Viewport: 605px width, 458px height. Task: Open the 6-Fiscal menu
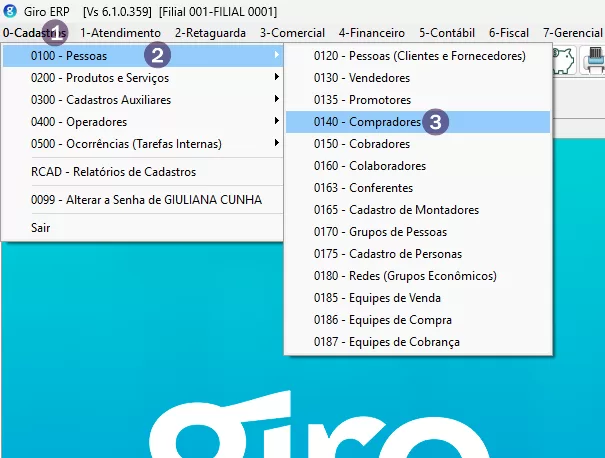[510, 32]
